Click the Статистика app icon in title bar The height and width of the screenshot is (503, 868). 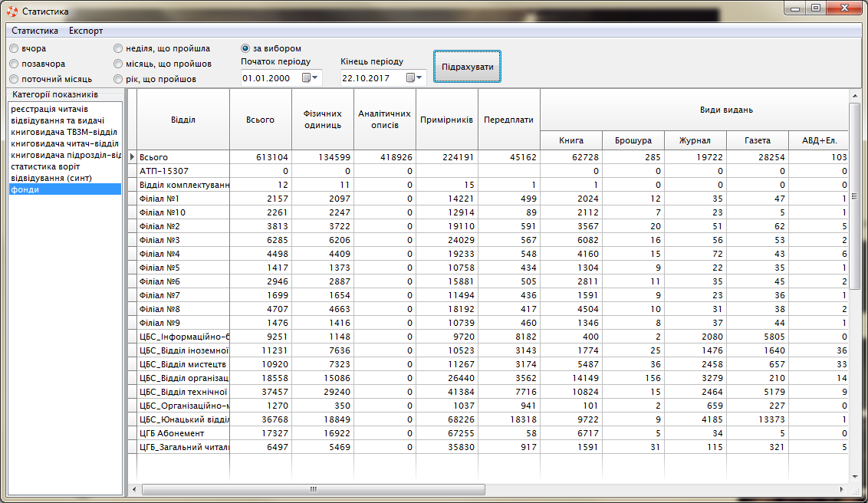click(x=12, y=12)
